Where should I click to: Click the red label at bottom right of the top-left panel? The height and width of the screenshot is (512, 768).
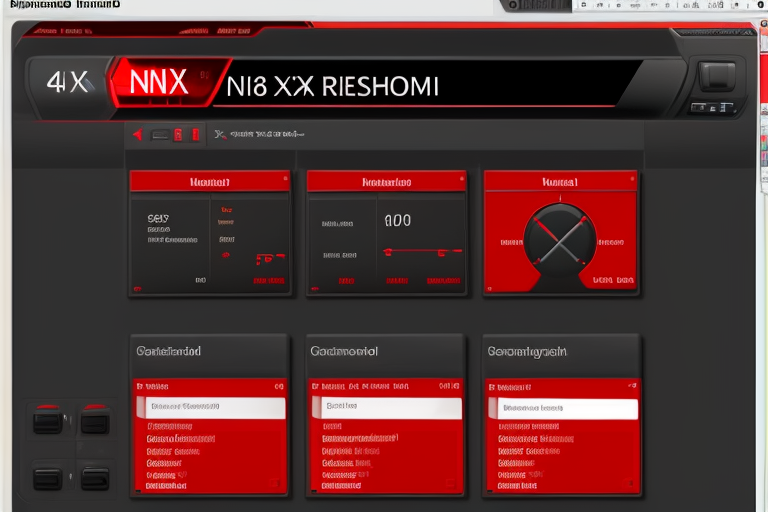267,281
